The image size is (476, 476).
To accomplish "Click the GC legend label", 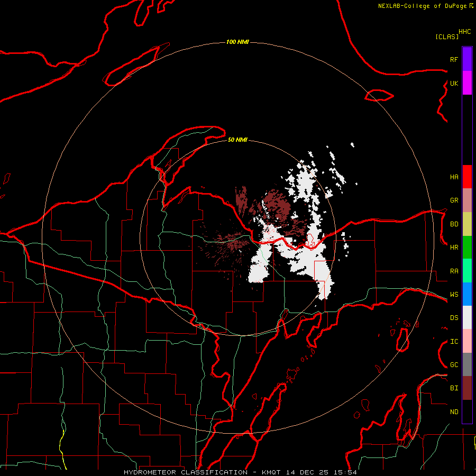I will tap(454, 365).
